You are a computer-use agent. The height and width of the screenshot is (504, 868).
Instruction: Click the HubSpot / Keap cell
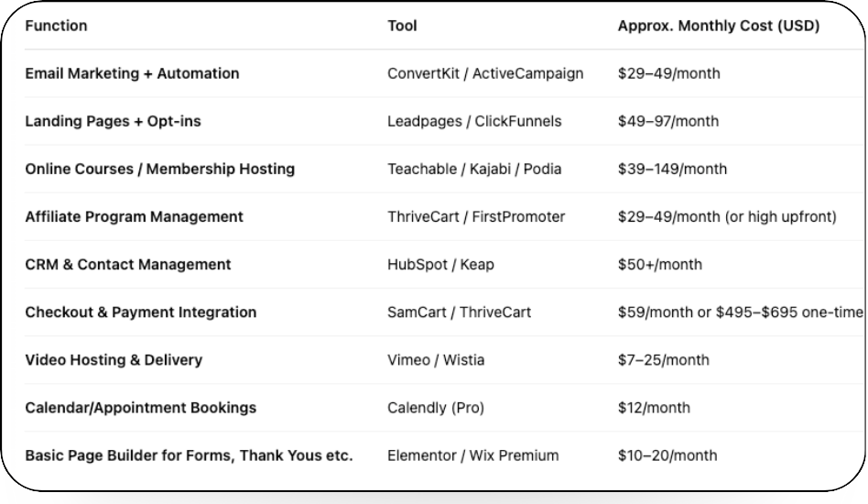coord(440,265)
